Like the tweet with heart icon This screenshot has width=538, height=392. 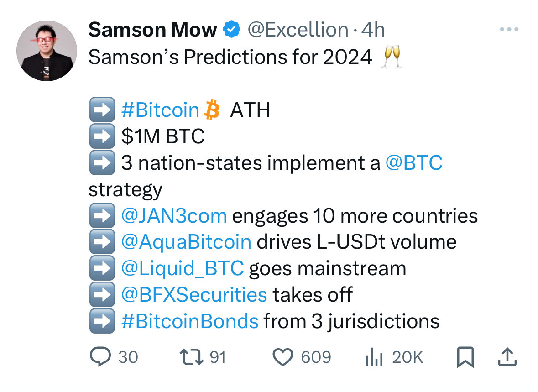(x=283, y=357)
